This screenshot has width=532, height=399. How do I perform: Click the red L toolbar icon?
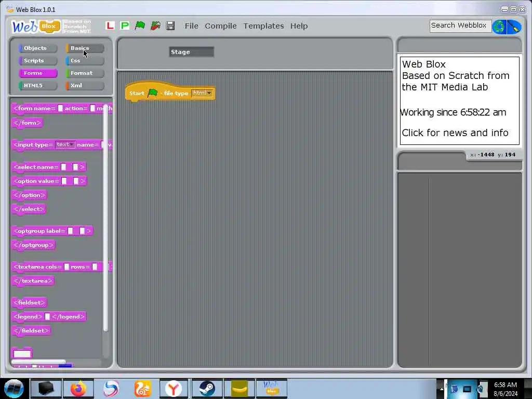point(110,26)
